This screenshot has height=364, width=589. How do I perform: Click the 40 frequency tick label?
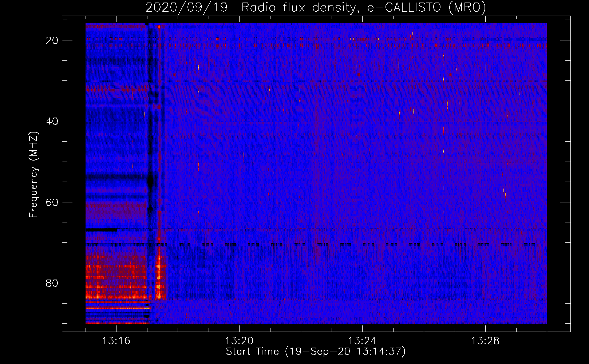pos(52,121)
